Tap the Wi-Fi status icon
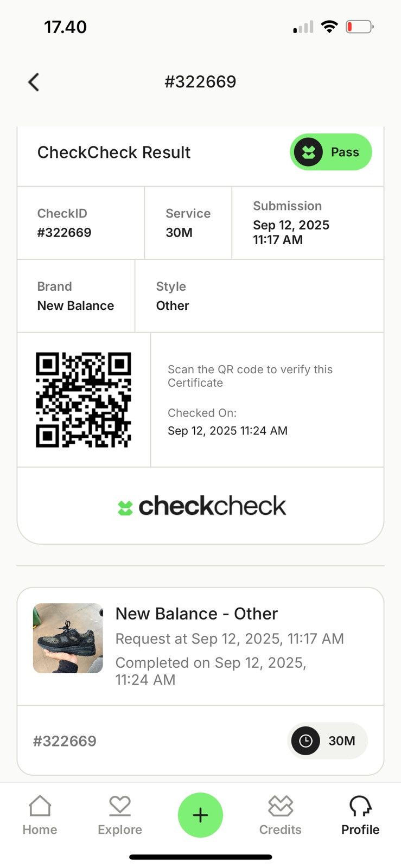The width and height of the screenshot is (401, 868). [329, 27]
